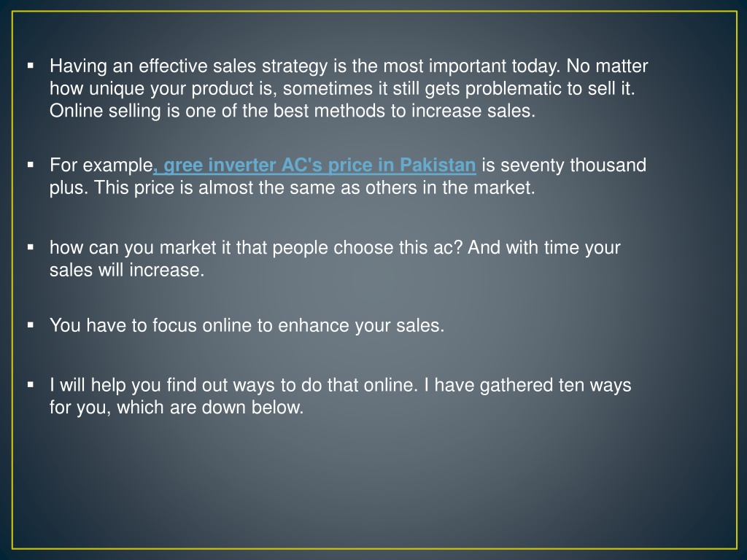
Task: Click the words sales will increase
Action: (x=127, y=270)
